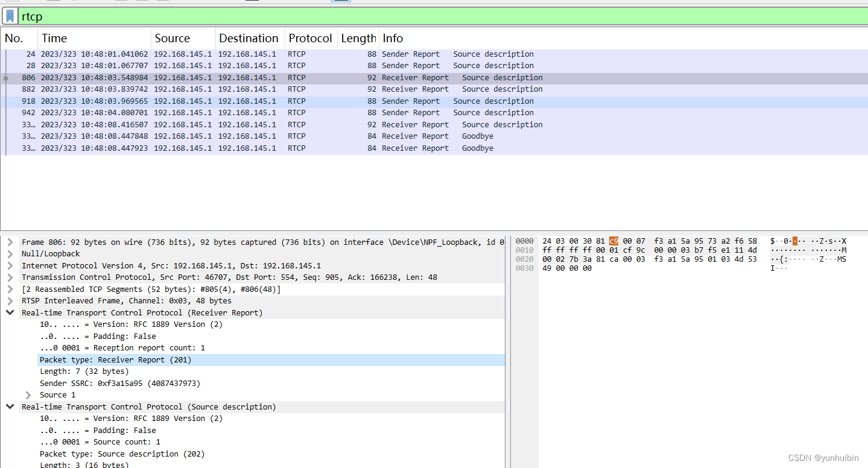Click hex offset 0030 row
The image size is (868, 468).
[525, 268]
